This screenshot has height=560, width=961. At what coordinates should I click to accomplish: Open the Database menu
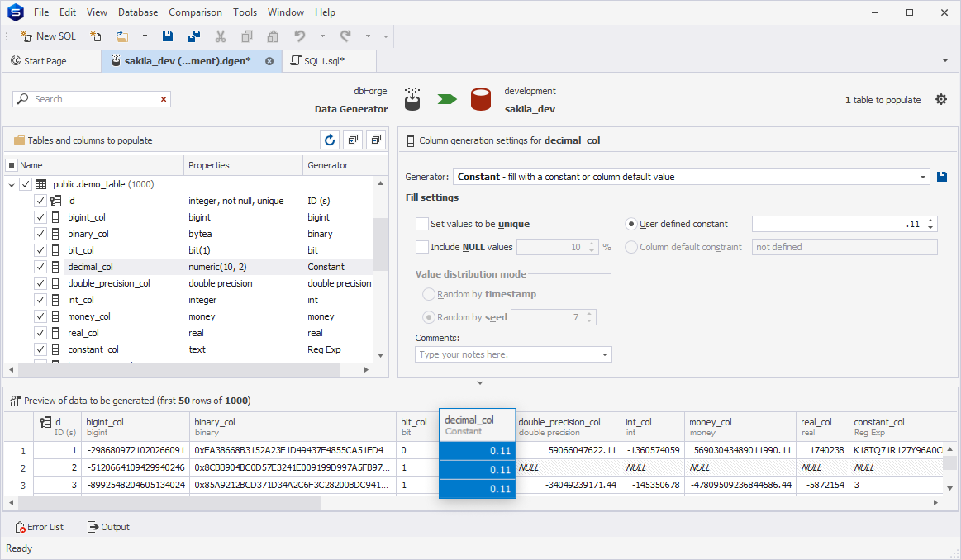138,12
